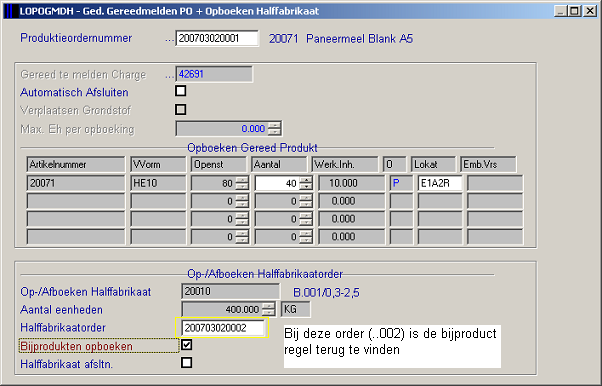Click the Bijprodukten opboeken label
Image resolution: width=602 pixels, height=386 pixels.
pyautogui.click(x=76, y=346)
